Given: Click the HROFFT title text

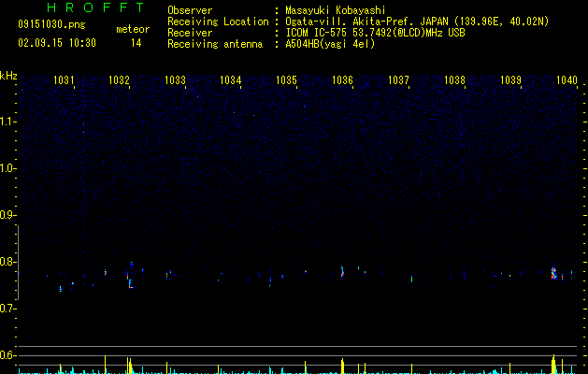Looking at the screenshot, I should (95, 7).
